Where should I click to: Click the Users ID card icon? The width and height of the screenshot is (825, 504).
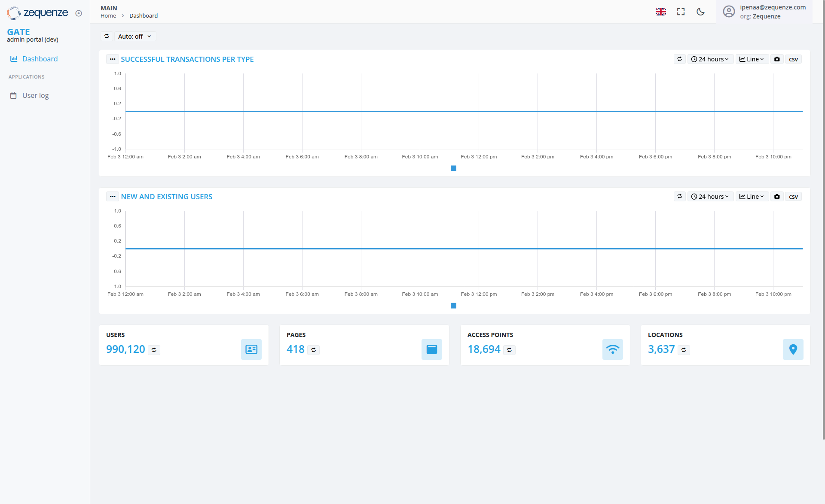[x=251, y=349]
